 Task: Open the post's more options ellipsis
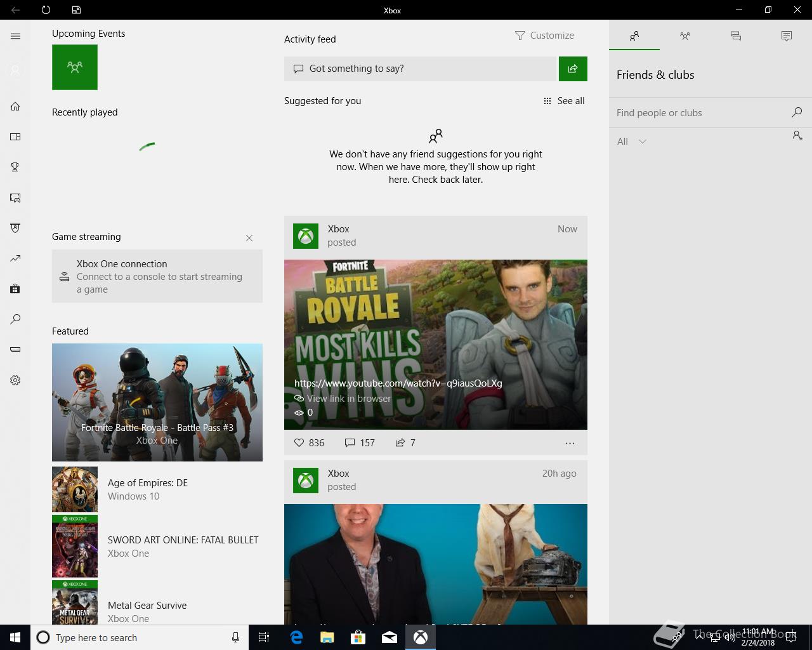(x=570, y=443)
